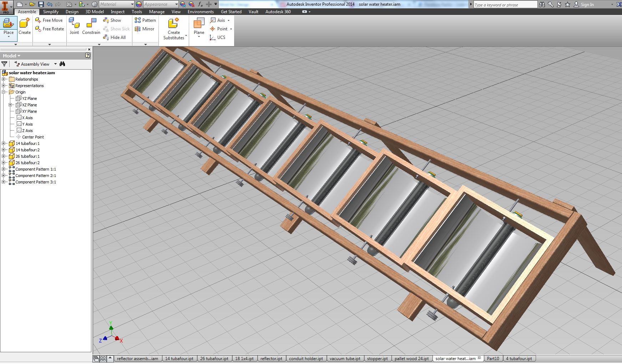
Task: Close the solar water heater document tab
Action: click(x=479, y=358)
